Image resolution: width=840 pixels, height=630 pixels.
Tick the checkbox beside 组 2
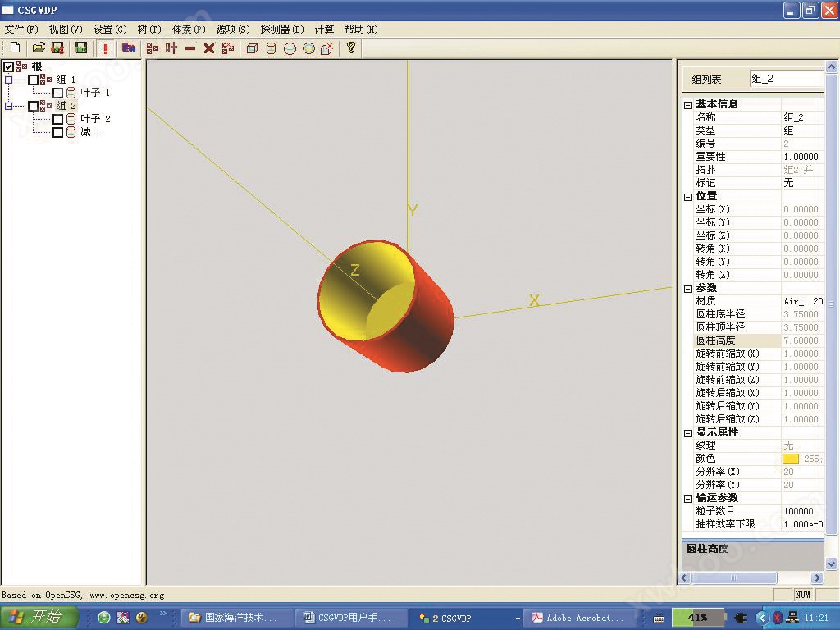coord(33,106)
